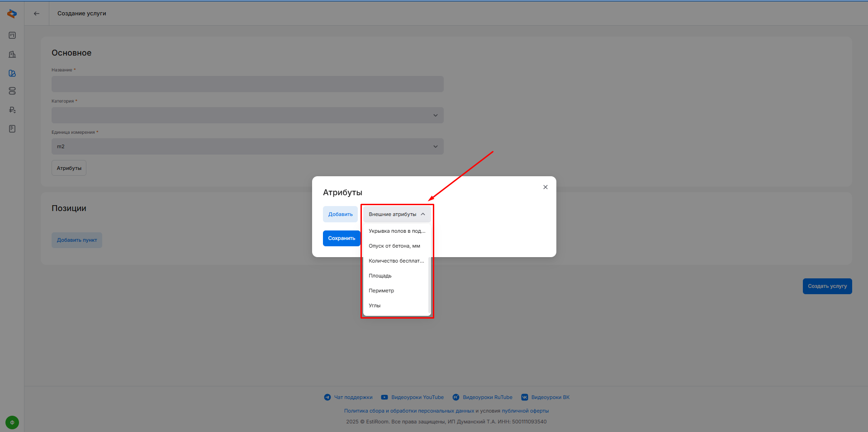
Task: Choose Периметр in the attribute list
Action: pyautogui.click(x=381, y=291)
